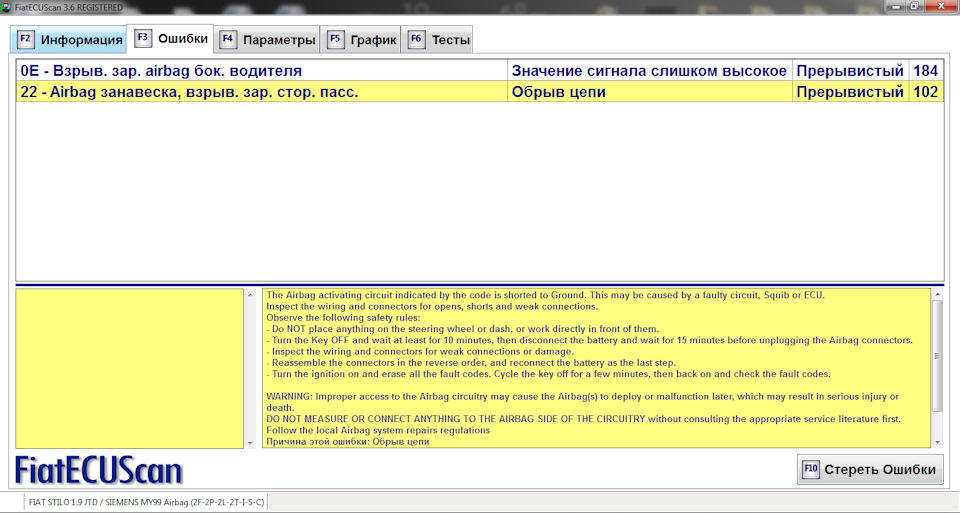Click the F5 key icon
960x513 pixels.
335,39
